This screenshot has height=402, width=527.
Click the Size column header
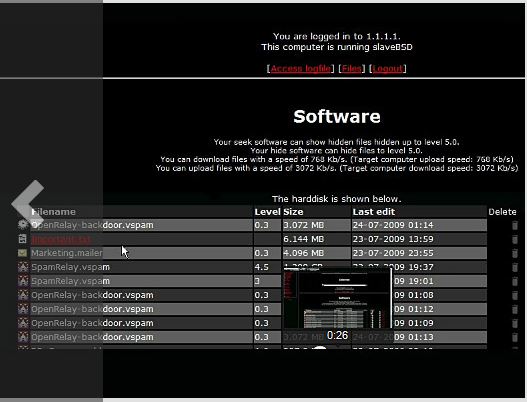[293, 212]
